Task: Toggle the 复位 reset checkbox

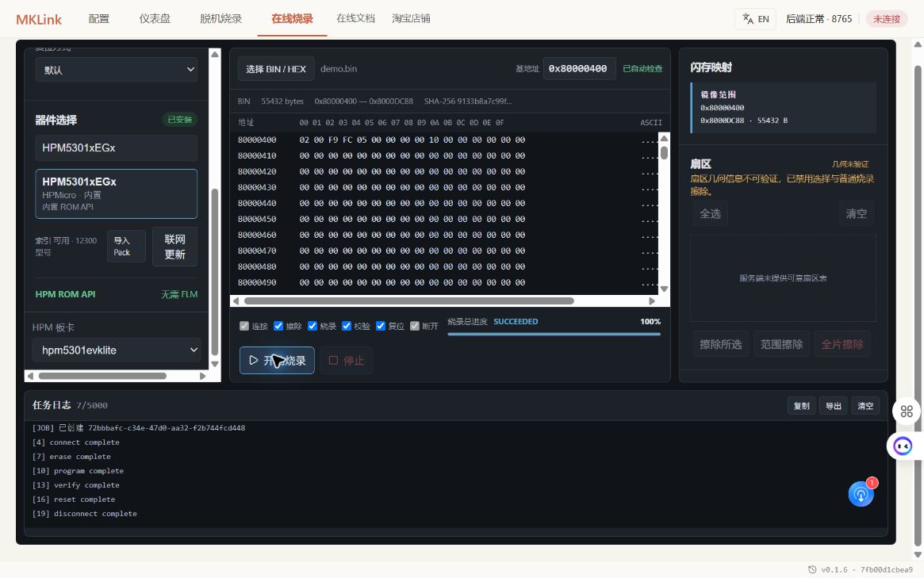Action: (x=381, y=326)
